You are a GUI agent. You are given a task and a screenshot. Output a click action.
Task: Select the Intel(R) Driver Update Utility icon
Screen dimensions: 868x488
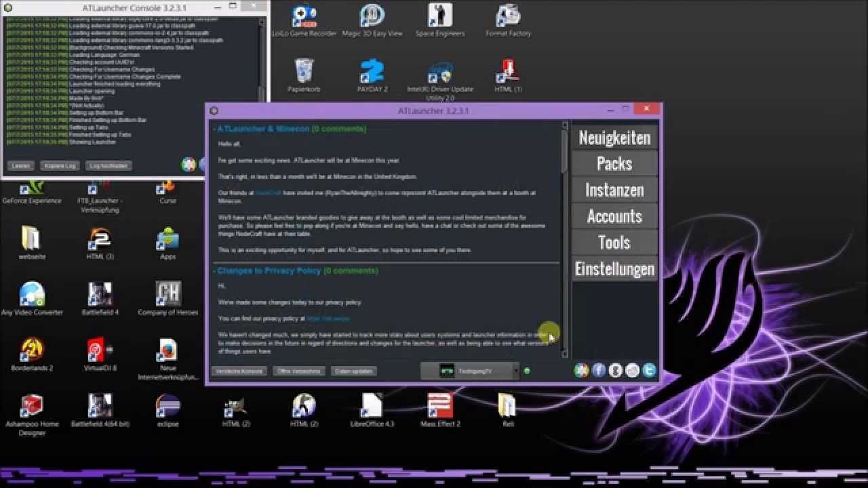440,81
